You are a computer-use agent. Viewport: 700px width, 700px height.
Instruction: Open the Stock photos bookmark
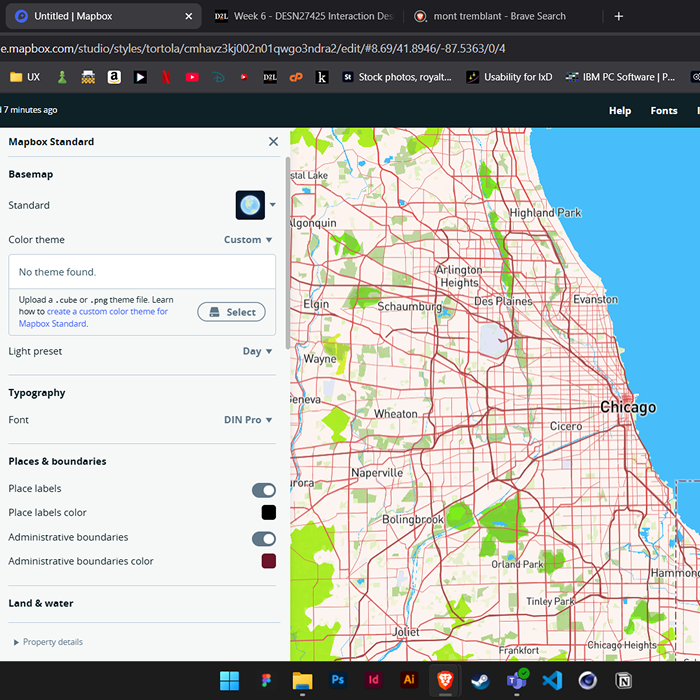[397, 77]
